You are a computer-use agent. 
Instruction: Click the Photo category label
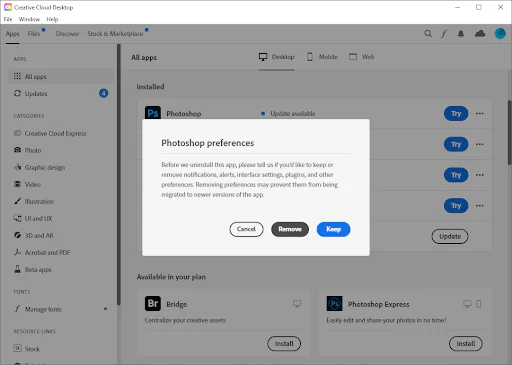point(33,150)
